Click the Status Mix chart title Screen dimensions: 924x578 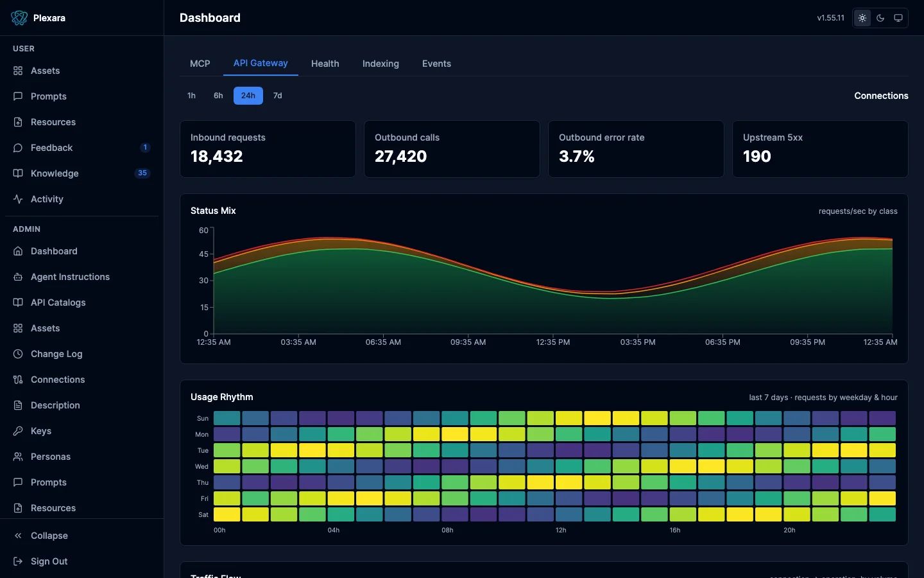tap(213, 211)
